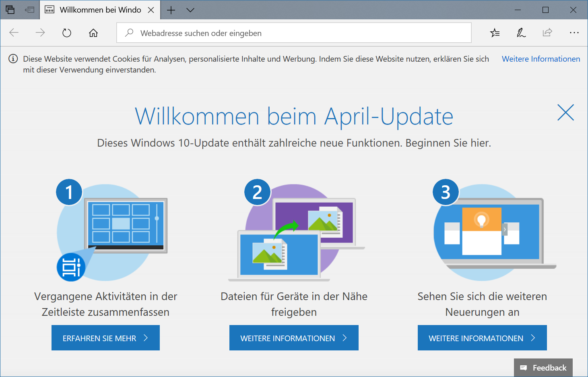
Task: Maximize the Edge window
Action: pyautogui.click(x=546, y=10)
